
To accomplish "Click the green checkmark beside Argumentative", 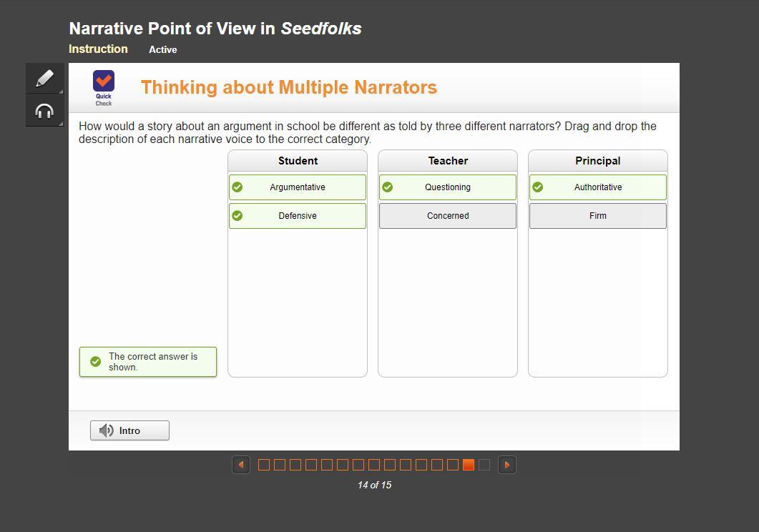I will pos(238,187).
